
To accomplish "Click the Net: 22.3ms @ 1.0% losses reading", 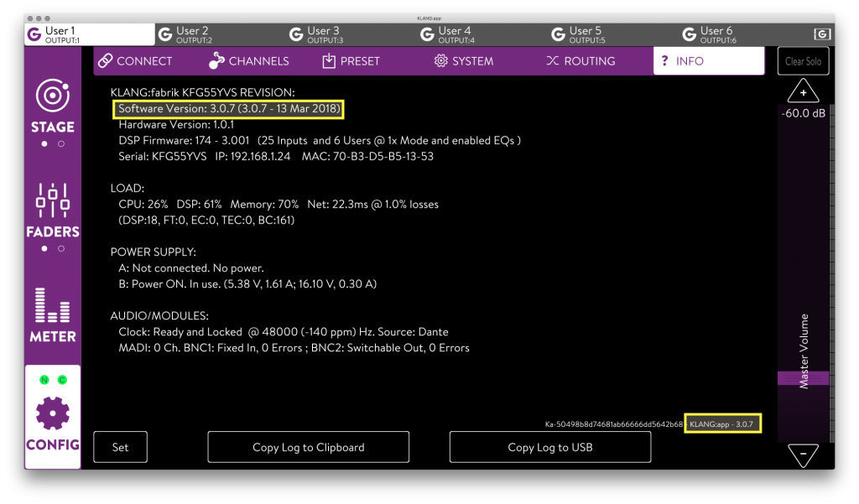I will pyautogui.click(x=373, y=204).
